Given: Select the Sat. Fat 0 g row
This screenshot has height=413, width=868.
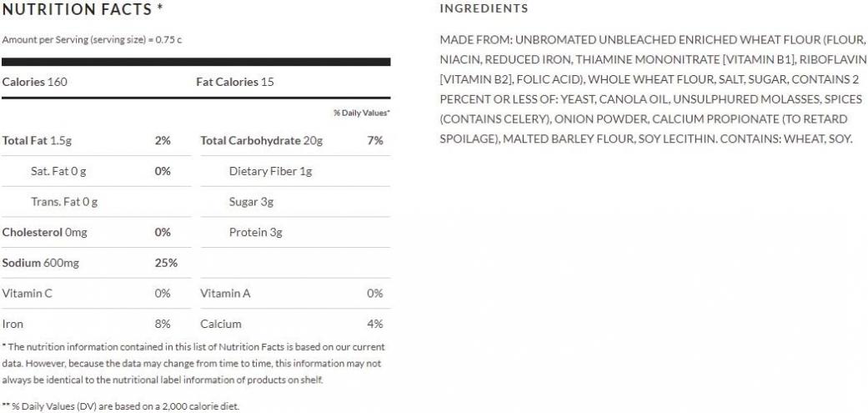Looking at the screenshot, I should [x=97, y=171].
